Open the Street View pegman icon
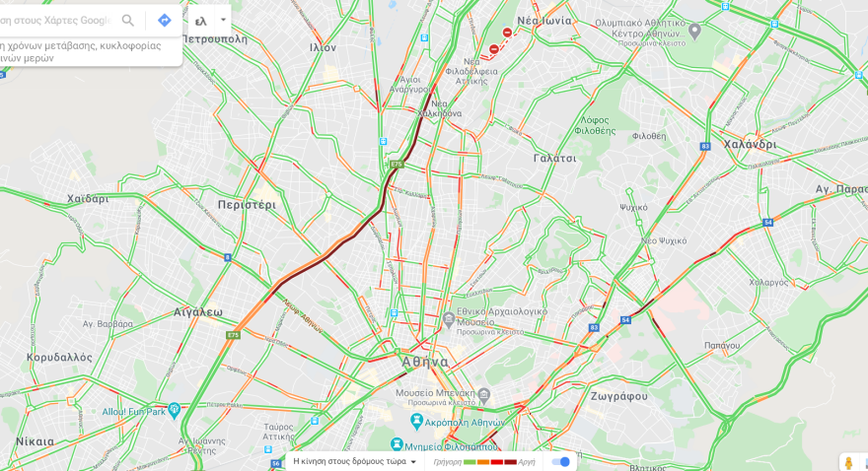Screen dimensions: 868x471 coord(848,463)
